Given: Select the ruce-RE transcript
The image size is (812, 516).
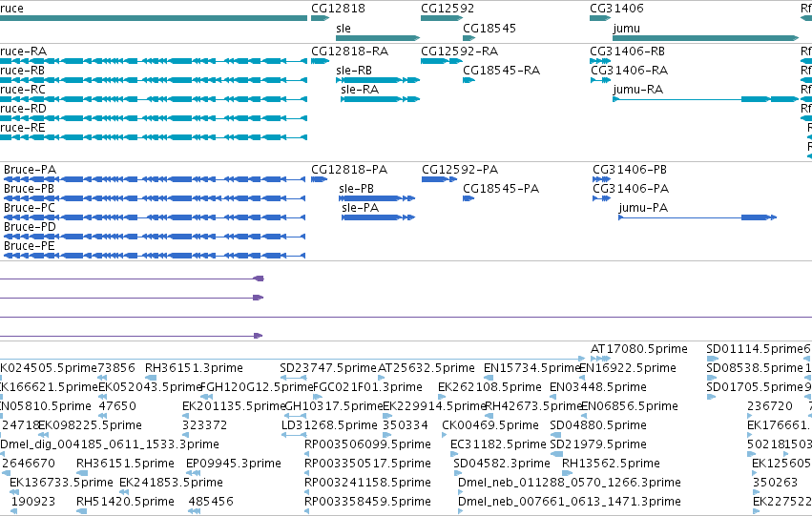Looking at the screenshot, I should [154, 137].
